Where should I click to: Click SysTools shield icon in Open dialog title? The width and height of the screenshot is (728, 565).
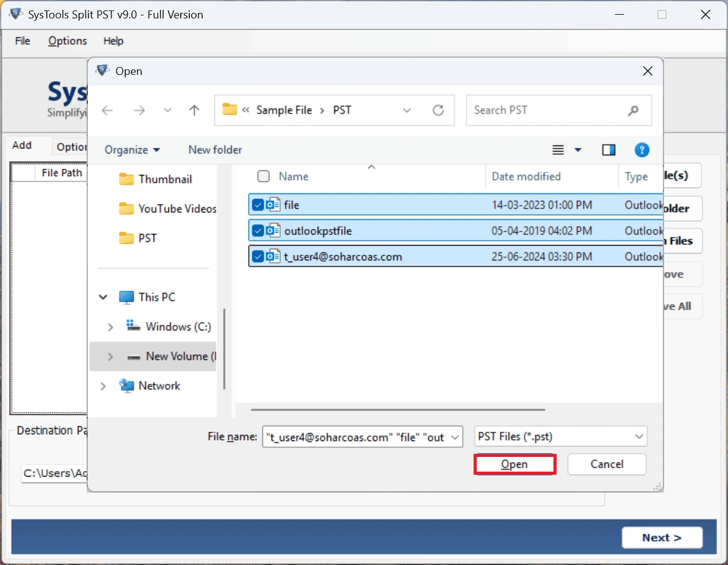tap(102, 71)
